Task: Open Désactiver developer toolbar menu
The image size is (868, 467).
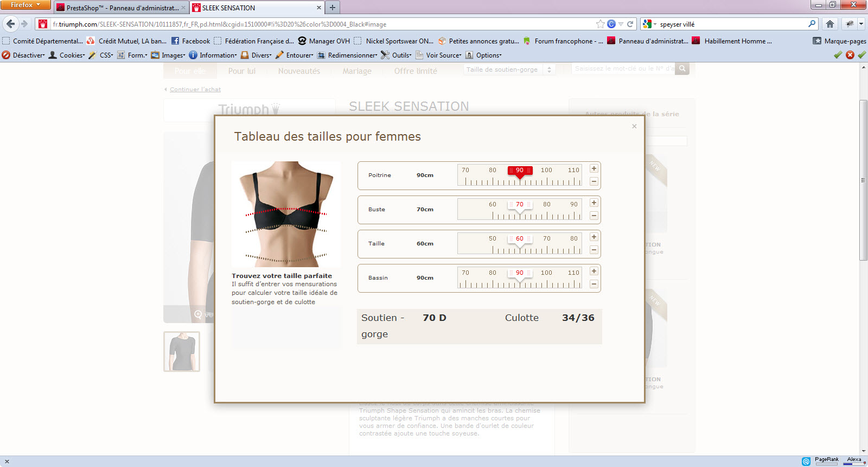Action: [x=23, y=55]
